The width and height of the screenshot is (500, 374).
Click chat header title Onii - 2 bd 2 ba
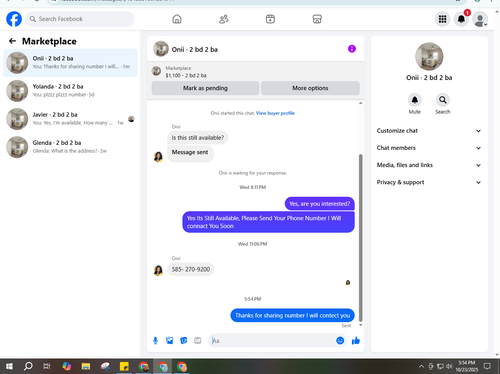[195, 49]
